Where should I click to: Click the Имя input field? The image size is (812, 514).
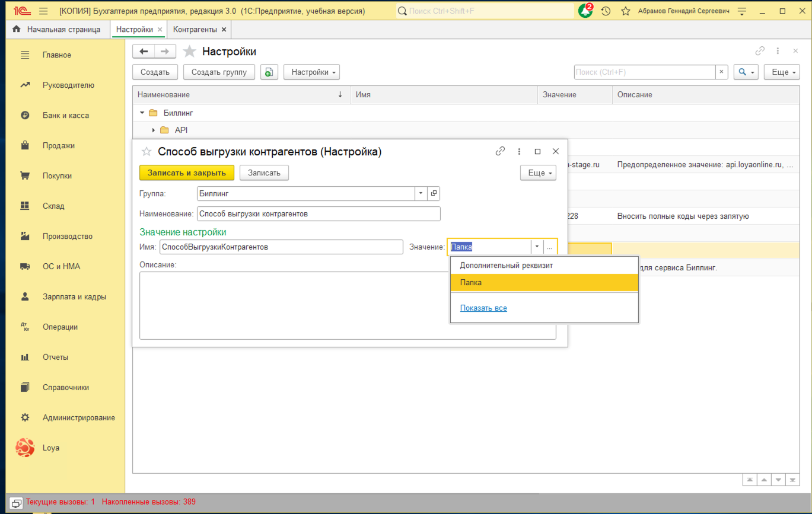(281, 247)
